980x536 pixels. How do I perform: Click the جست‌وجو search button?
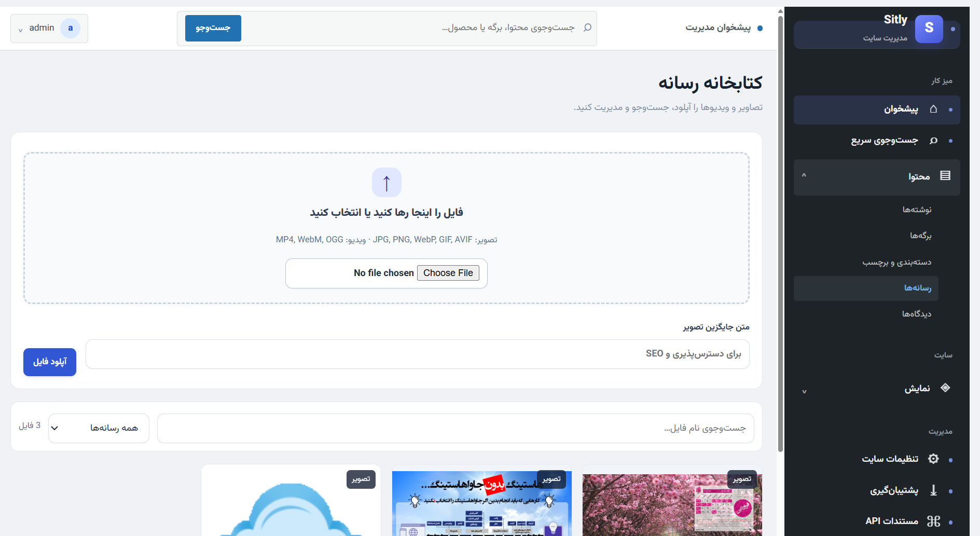(x=213, y=28)
